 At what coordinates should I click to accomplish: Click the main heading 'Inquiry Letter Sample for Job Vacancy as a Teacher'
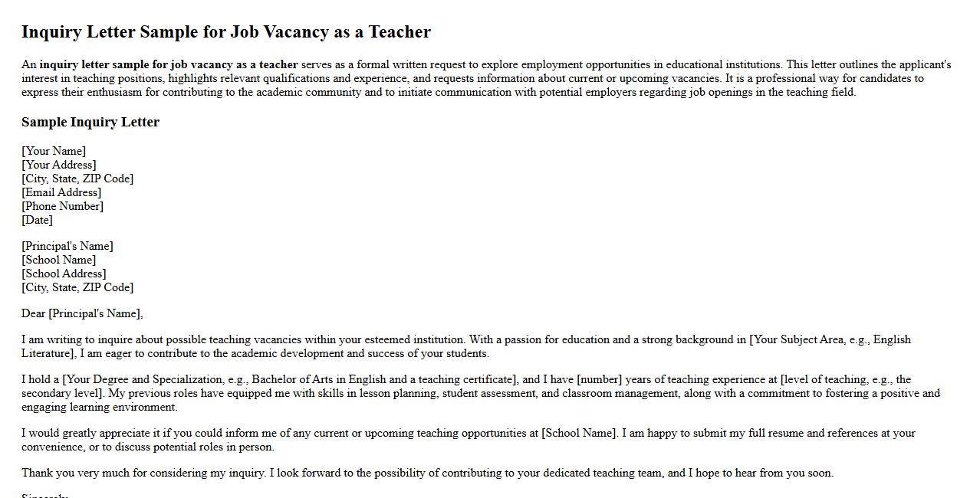pos(226,32)
